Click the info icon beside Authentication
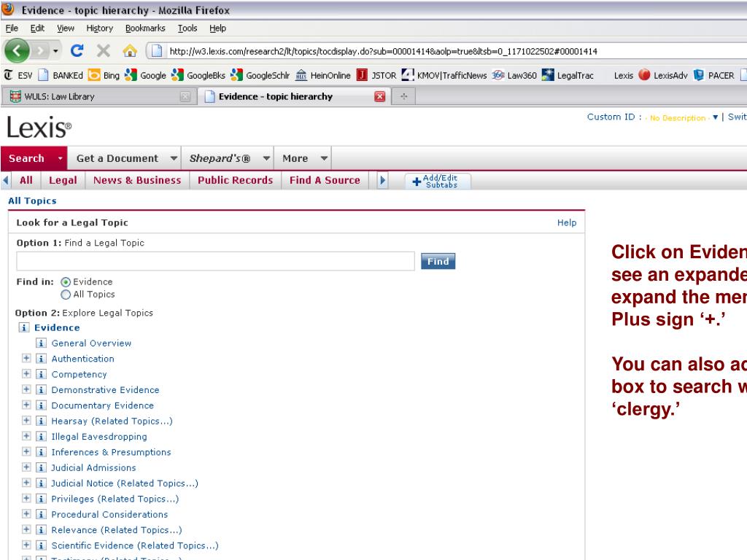This screenshot has width=747, height=560. 41,359
